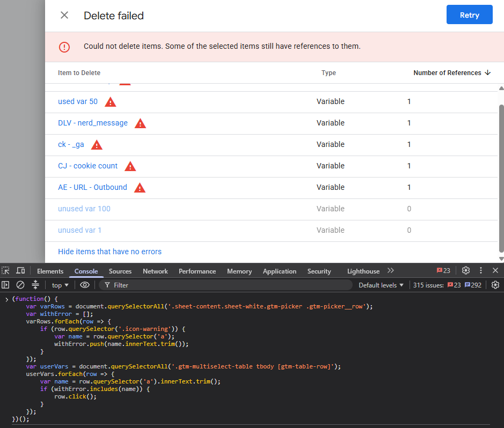
Task: Click the 23 issues error badge
Action: tap(454, 285)
